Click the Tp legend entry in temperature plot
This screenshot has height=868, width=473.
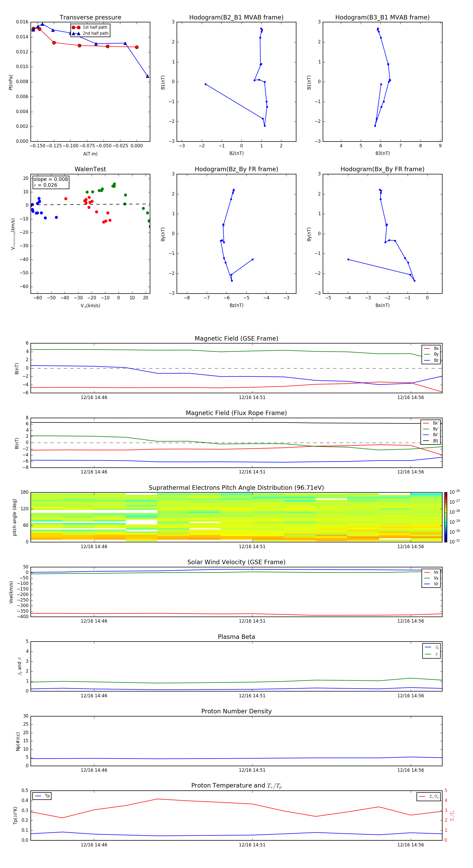click(42, 796)
